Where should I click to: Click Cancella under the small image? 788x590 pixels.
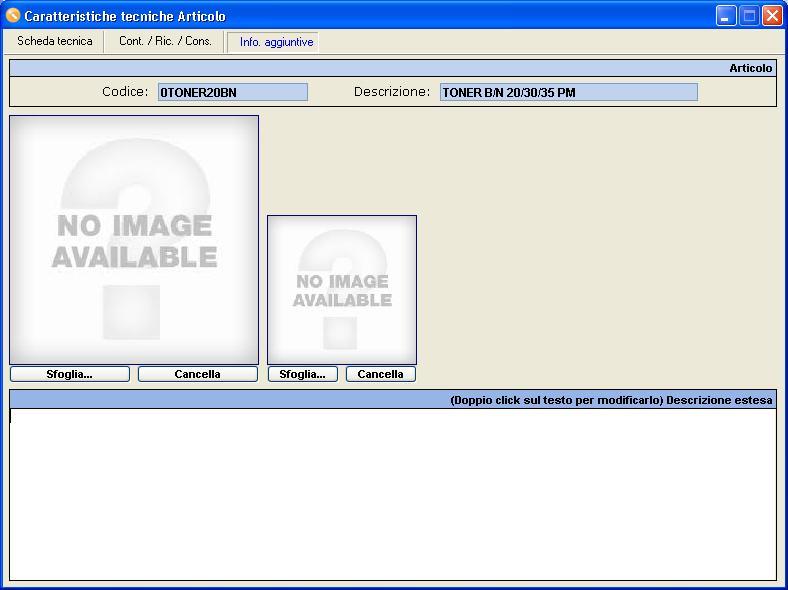380,374
